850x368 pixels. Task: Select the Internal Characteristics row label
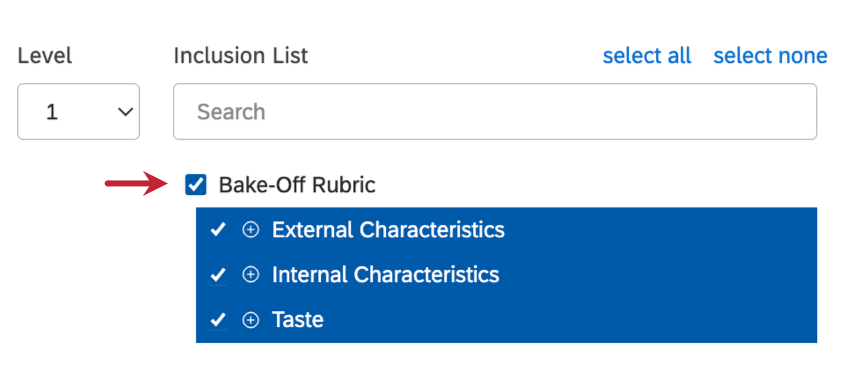(385, 275)
